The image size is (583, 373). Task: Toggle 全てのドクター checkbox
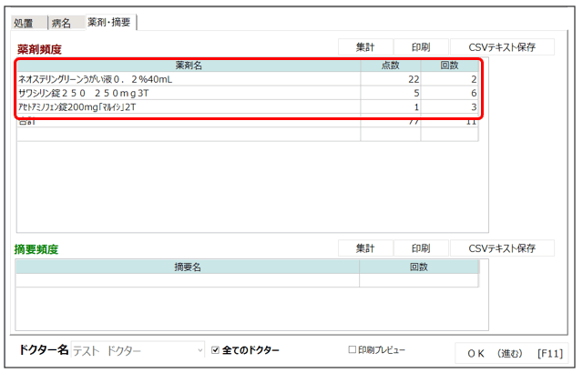pos(215,350)
